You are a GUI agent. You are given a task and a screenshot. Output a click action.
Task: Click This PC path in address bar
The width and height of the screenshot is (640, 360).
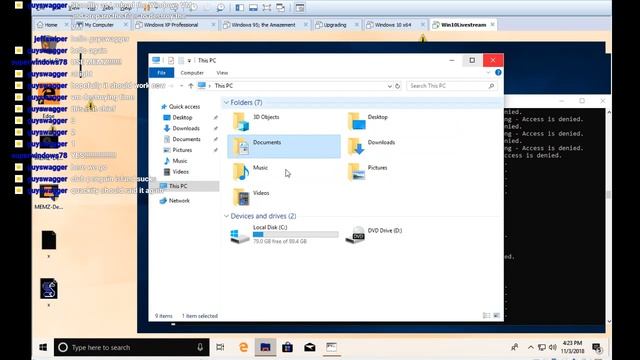224,86
